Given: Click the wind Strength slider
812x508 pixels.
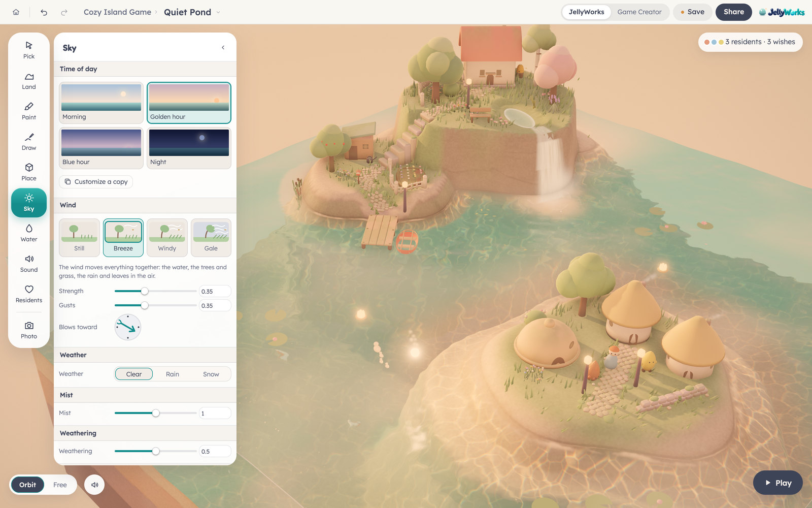Looking at the screenshot, I should point(155,291).
